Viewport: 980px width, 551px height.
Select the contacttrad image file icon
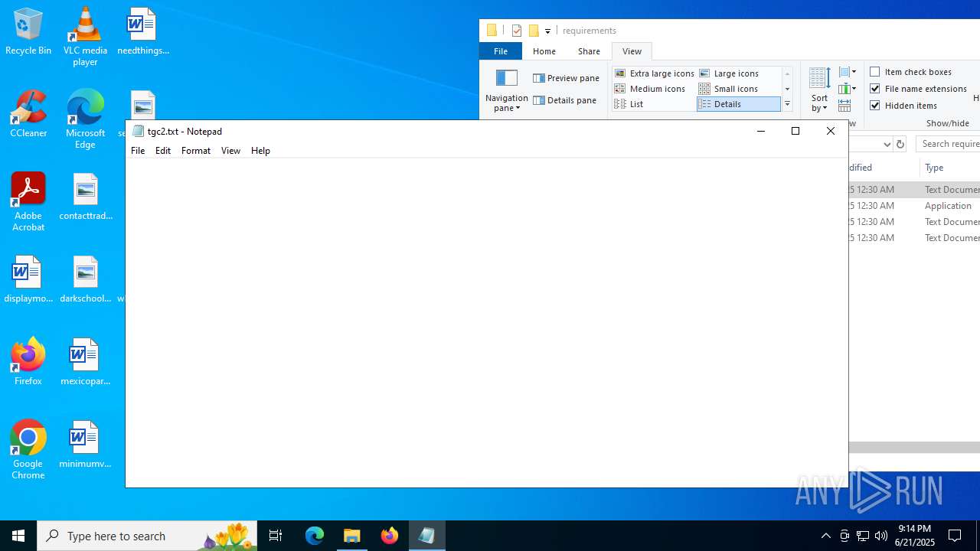85,197
